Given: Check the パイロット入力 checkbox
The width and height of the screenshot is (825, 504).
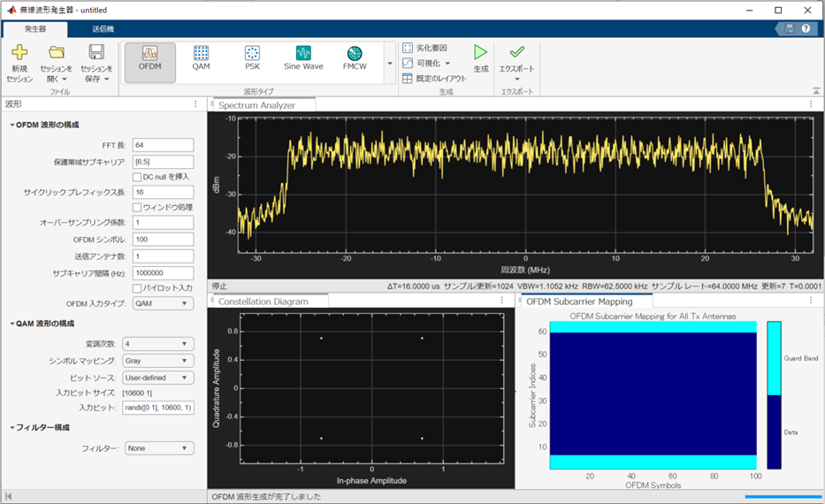Looking at the screenshot, I should (x=137, y=288).
